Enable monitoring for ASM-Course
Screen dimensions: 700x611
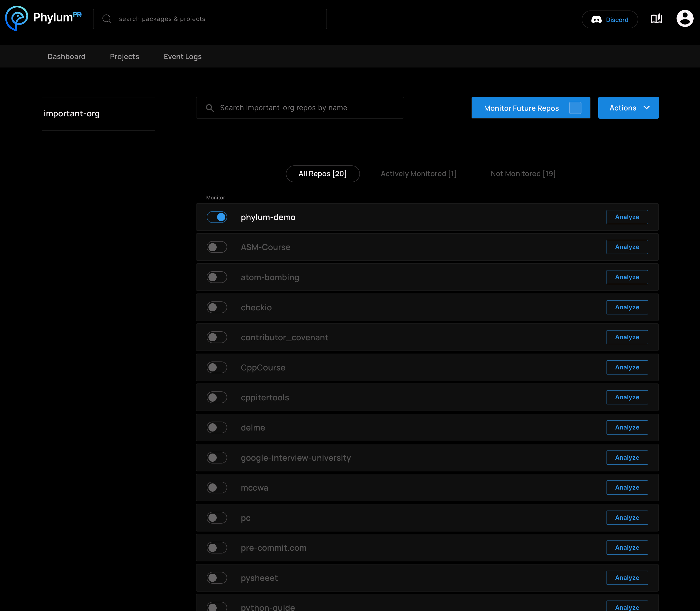(217, 247)
